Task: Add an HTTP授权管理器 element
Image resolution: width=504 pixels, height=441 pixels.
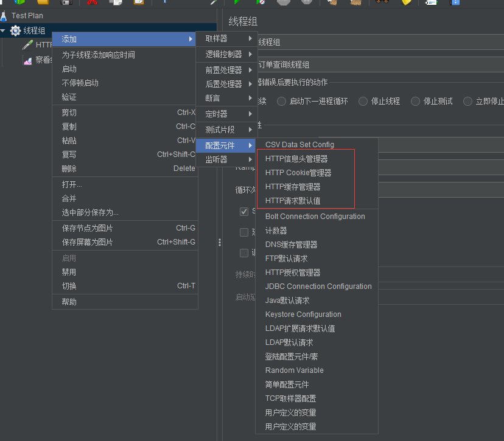Action: click(x=317, y=273)
